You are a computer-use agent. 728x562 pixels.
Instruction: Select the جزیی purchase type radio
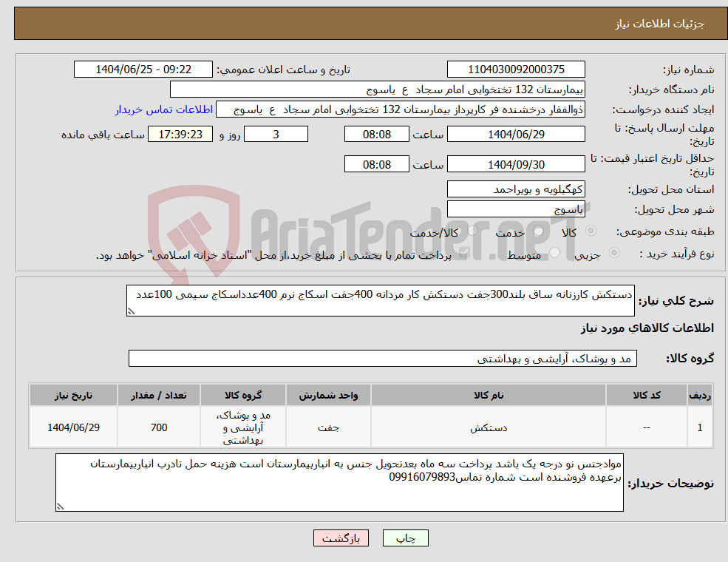pos(613,253)
